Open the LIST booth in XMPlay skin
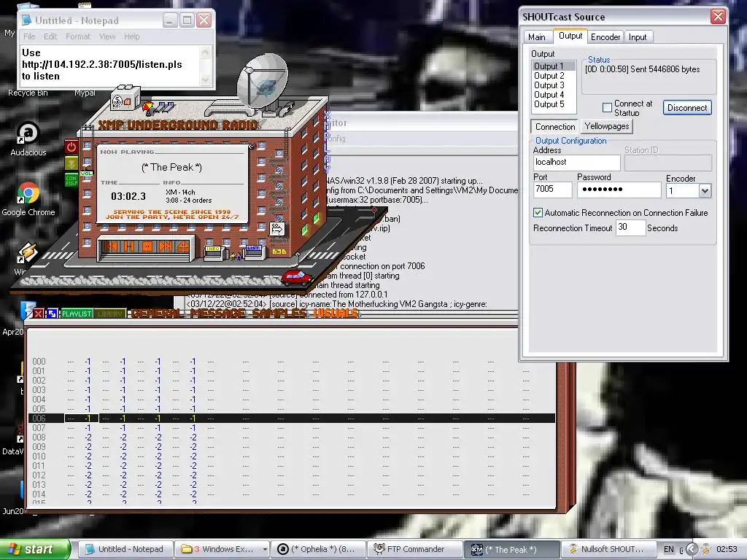This screenshot has width=747, height=560. [253, 252]
